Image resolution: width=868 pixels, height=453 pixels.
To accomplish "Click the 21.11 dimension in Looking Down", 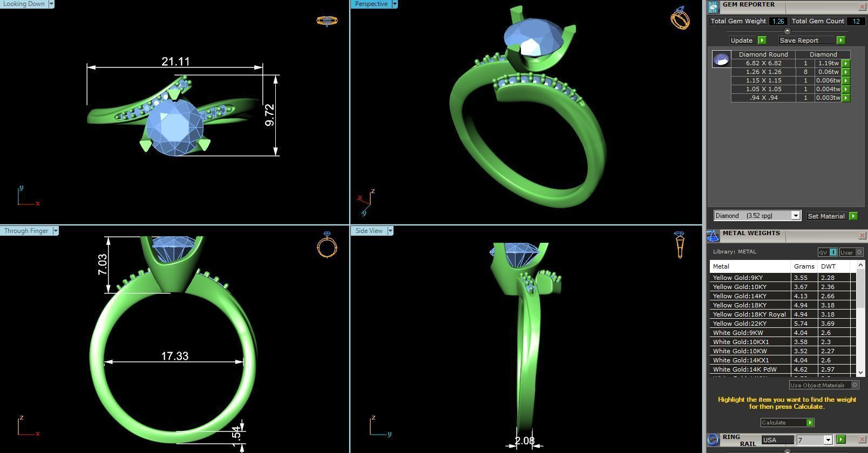I will point(175,61).
